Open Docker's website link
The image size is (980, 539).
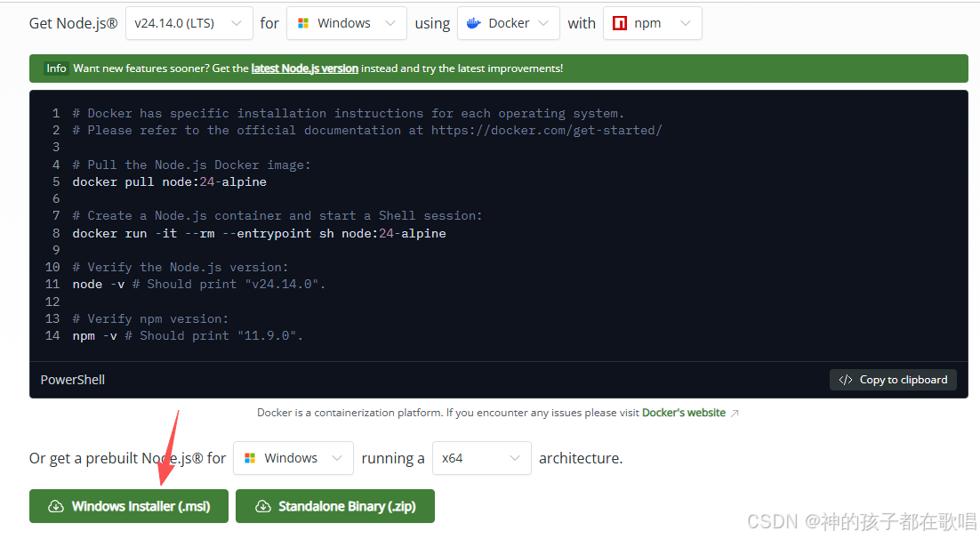tap(684, 412)
